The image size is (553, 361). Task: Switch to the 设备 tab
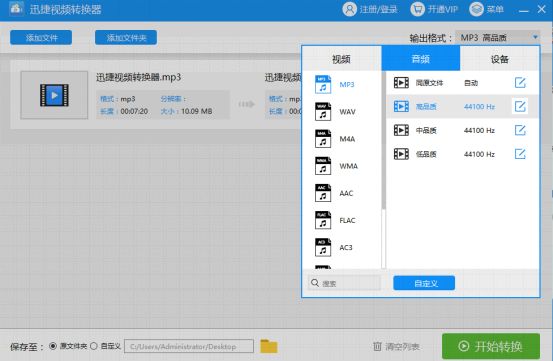pyautogui.click(x=499, y=59)
